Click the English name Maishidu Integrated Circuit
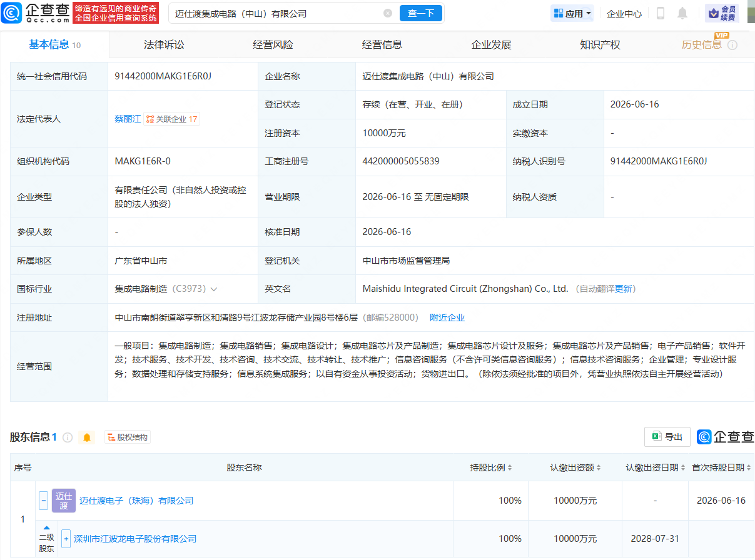The width and height of the screenshot is (755, 560). click(x=465, y=289)
